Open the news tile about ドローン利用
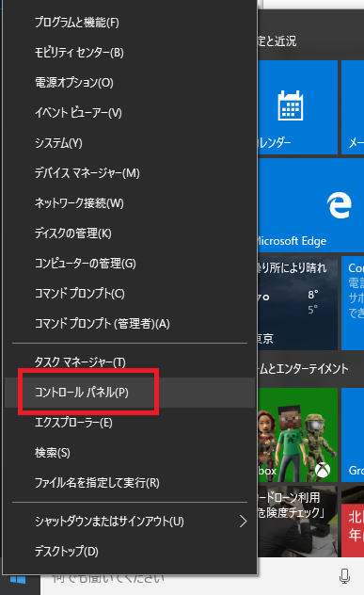Viewport: 364px width, 595px height. [x=297, y=522]
